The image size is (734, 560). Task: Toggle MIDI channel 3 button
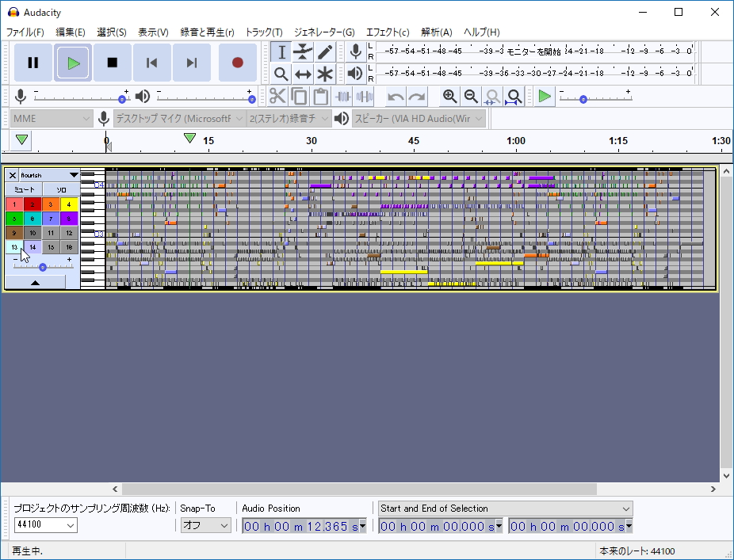(x=51, y=204)
